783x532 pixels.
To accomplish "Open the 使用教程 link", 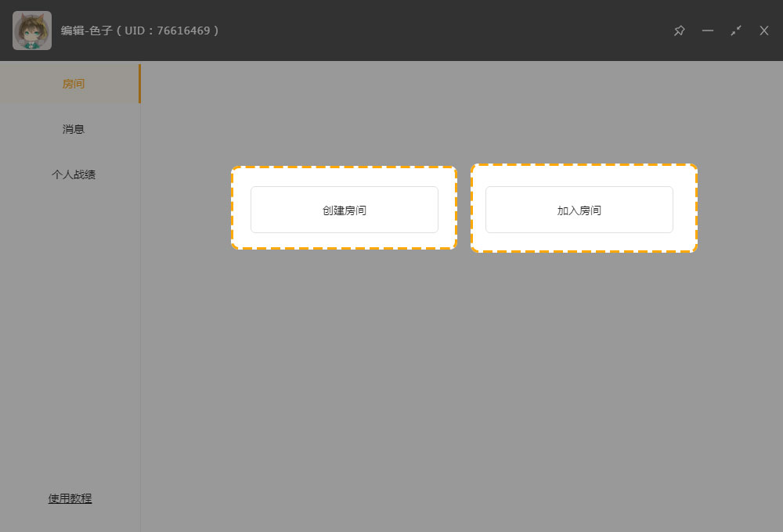I will [x=70, y=498].
